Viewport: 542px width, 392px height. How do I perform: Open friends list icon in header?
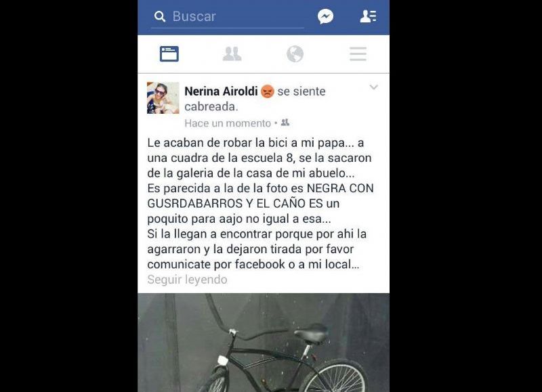[x=368, y=16]
